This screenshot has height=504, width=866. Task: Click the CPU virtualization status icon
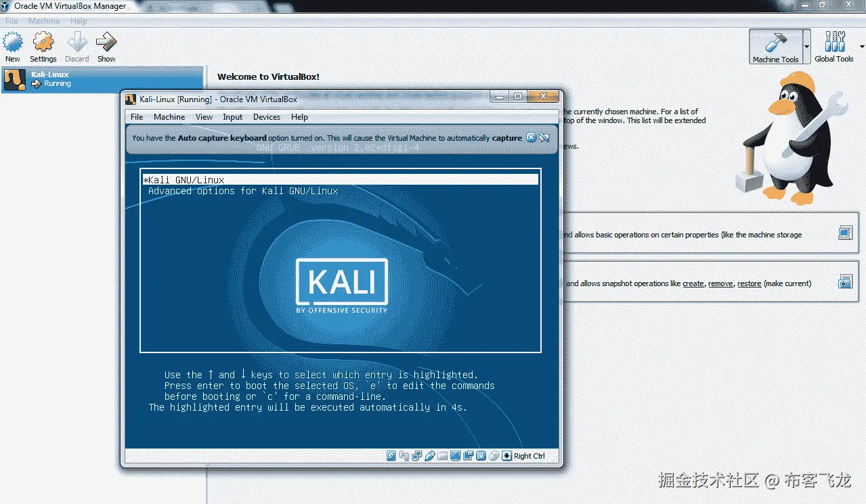point(481,456)
